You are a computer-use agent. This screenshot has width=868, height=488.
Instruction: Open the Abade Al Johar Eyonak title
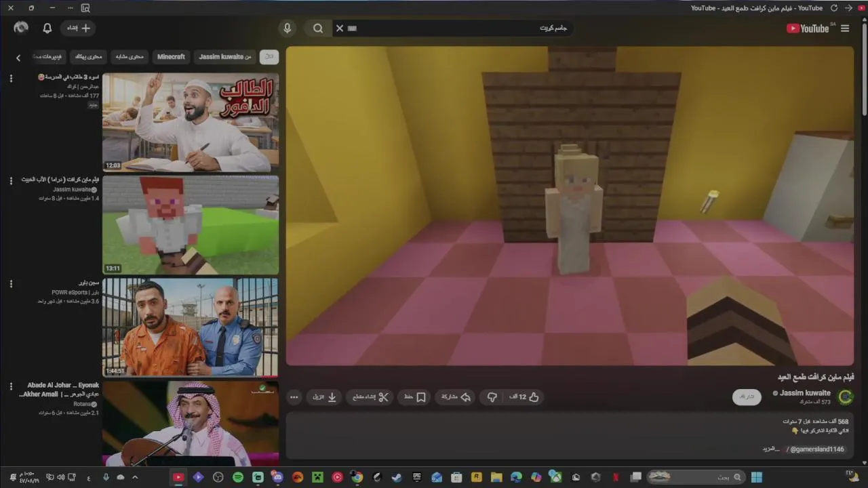coord(59,390)
